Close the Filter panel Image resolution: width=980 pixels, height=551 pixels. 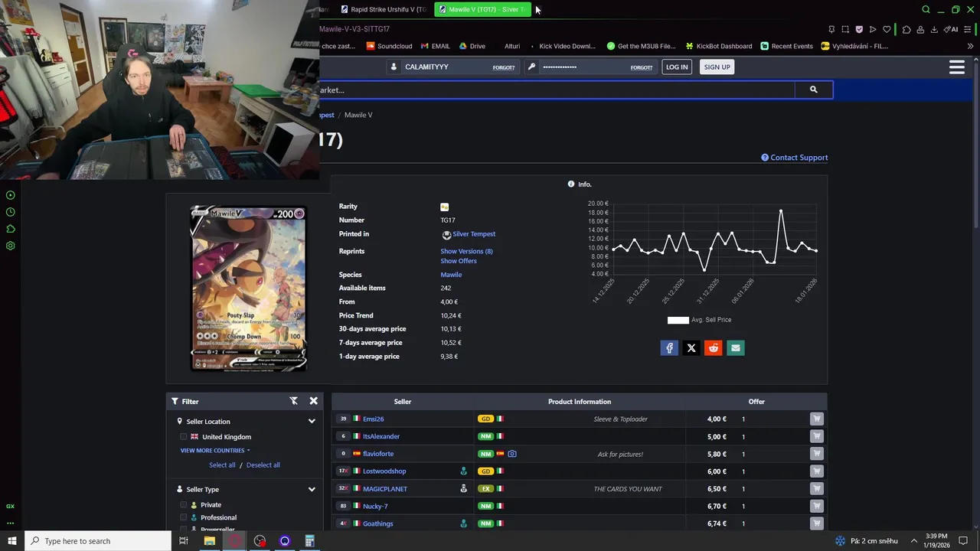(x=313, y=401)
